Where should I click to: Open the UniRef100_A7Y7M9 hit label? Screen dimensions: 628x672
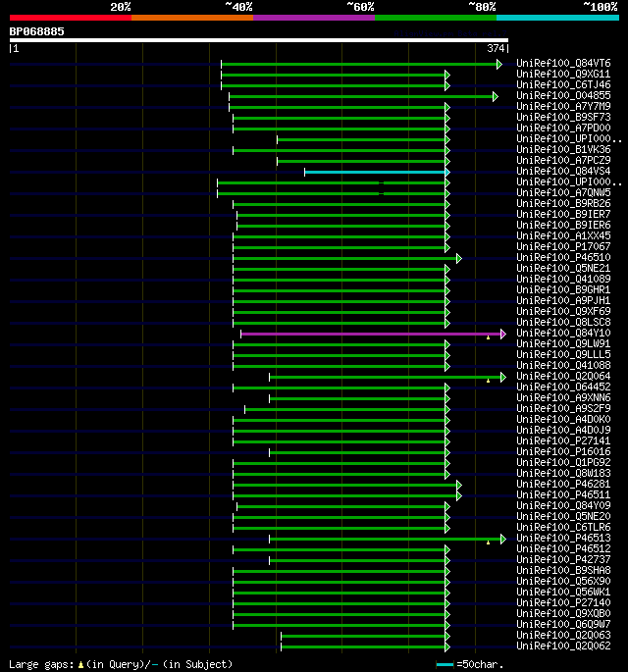tap(563, 106)
